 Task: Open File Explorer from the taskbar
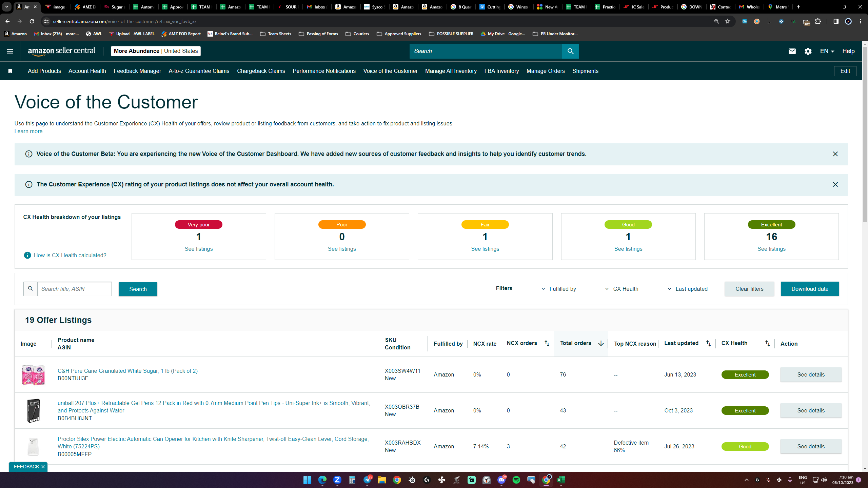(x=382, y=480)
